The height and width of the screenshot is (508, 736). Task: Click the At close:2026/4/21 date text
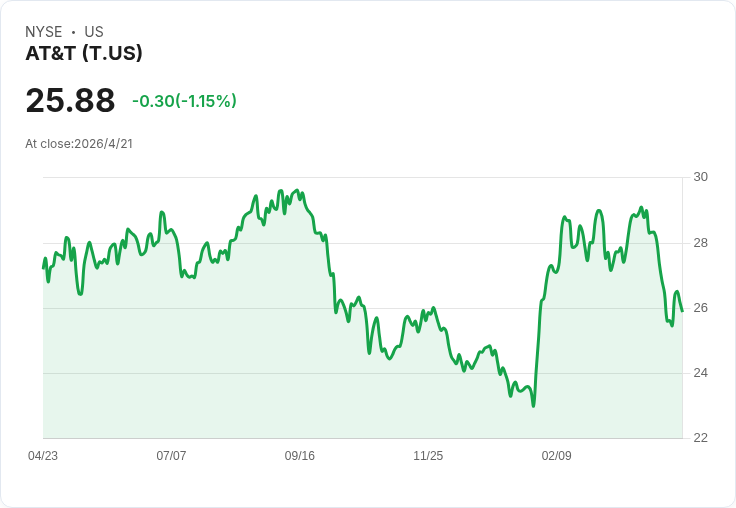79,144
